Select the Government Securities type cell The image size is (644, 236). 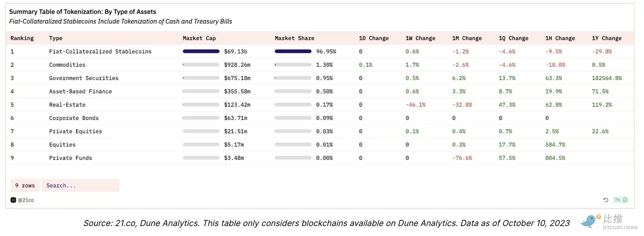point(84,78)
